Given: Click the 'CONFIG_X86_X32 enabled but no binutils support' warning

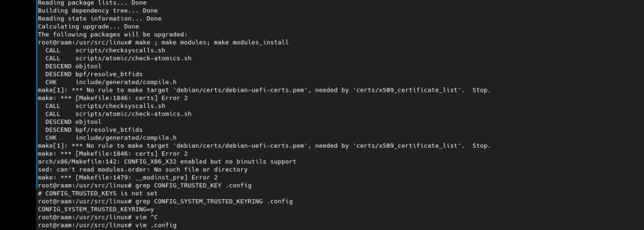Looking at the screenshot, I should click(x=210, y=162).
